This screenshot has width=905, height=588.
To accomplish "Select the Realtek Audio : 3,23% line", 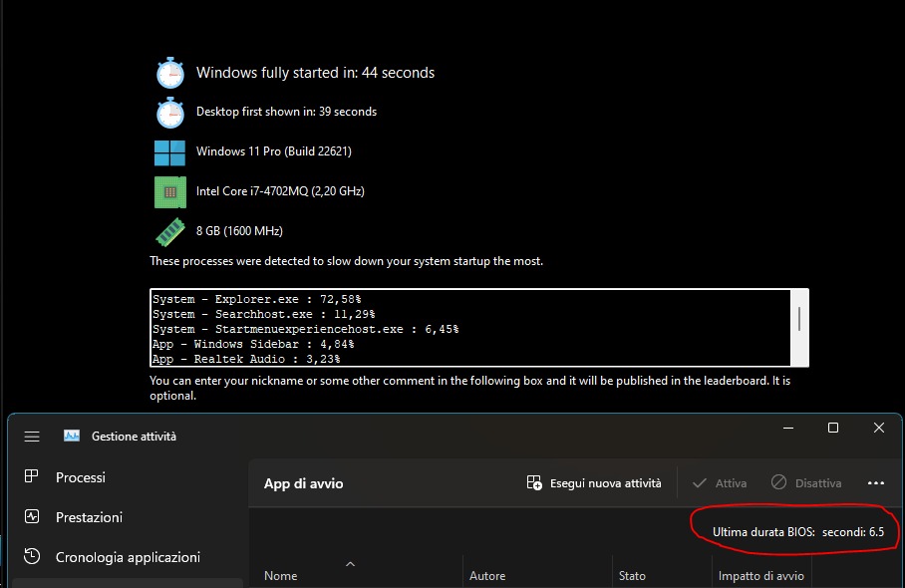I will point(246,359).
